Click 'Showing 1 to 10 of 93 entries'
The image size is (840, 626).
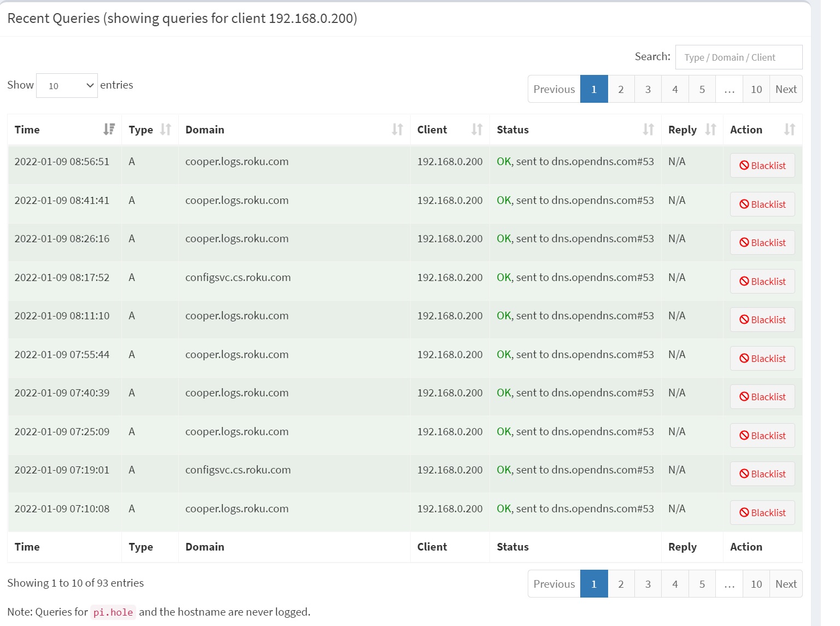click(x=75, y=583)
